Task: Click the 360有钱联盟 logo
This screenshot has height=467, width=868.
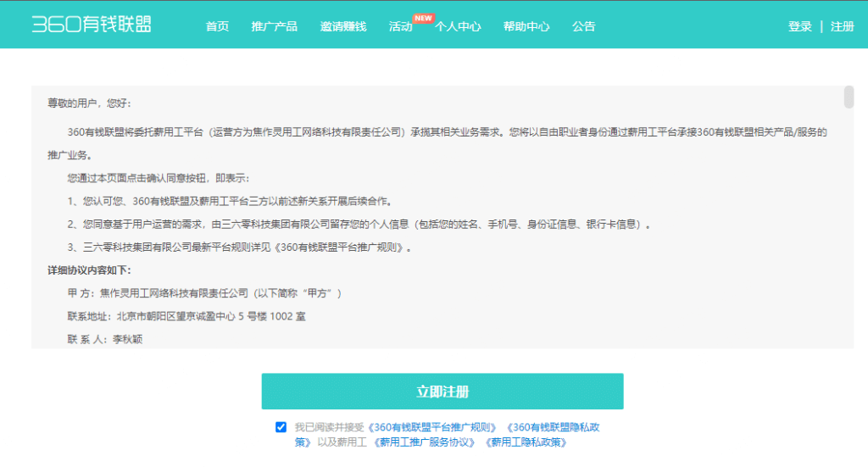Action: pos(92,25)
